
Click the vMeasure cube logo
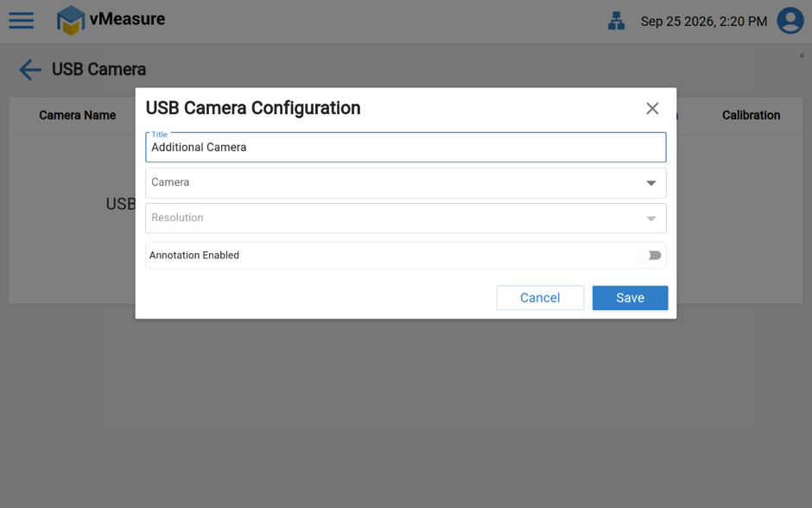click(71, 21)
